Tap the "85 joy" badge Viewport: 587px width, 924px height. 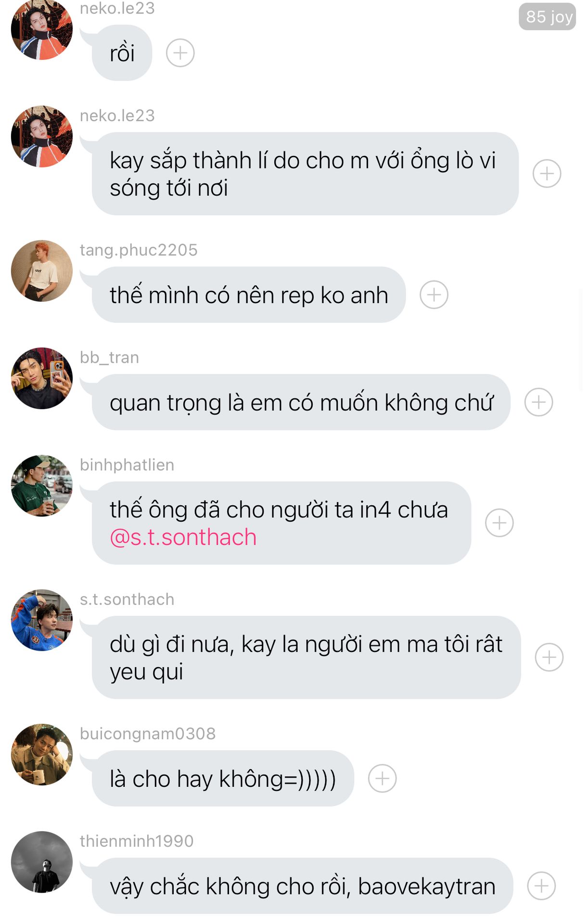[547, 17]
